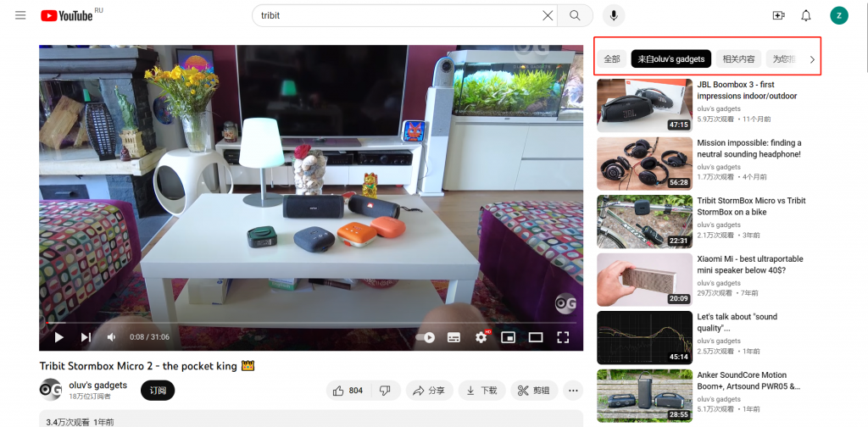The height and width of the screenshot is (427, 868).
Task: Click video title Tribit Stormbox Micro 2
Action: coord(147,366)
